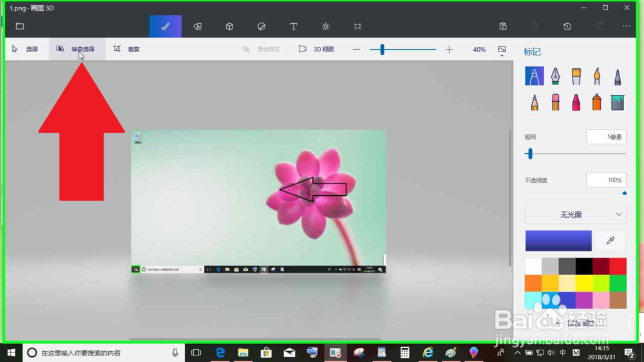Viewport: 644px width, 362px height.
Task: Open the view options dropdown icon
Action: pos(502,50)
